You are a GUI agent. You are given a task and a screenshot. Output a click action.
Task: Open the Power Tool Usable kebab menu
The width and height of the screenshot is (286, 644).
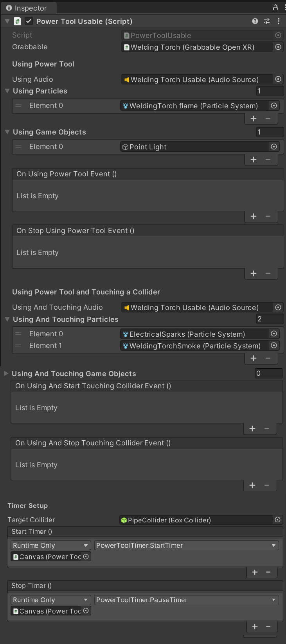tap(279, 21)
